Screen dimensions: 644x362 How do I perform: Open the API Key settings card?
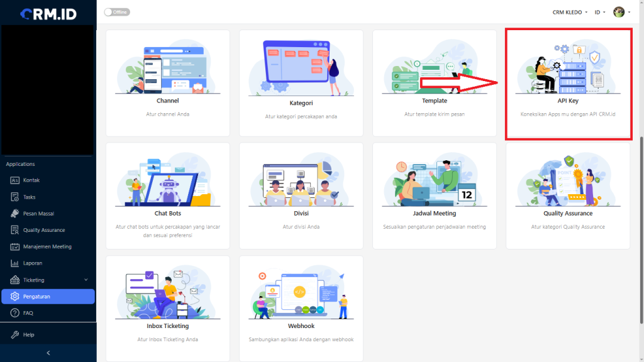pos(568,84)
